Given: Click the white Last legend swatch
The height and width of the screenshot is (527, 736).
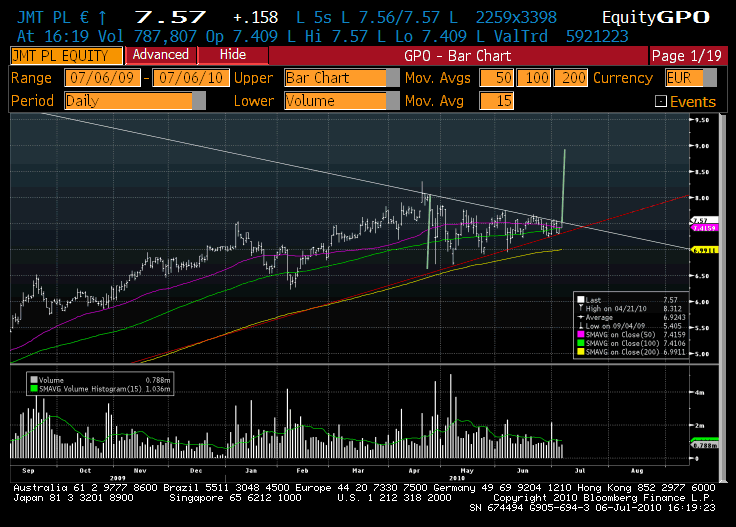Looking at the screenshot, I should pyautogui.click(x=581, y=300).
